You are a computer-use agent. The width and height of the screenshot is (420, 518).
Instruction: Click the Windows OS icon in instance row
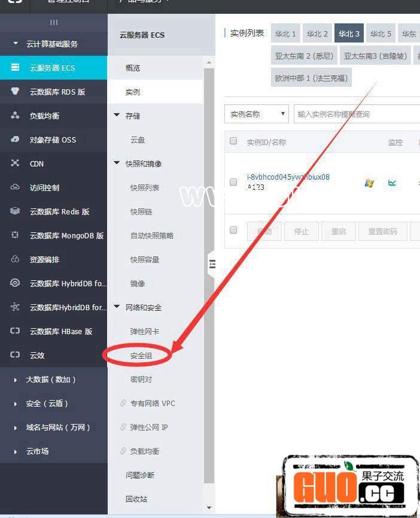pos(369,183)
